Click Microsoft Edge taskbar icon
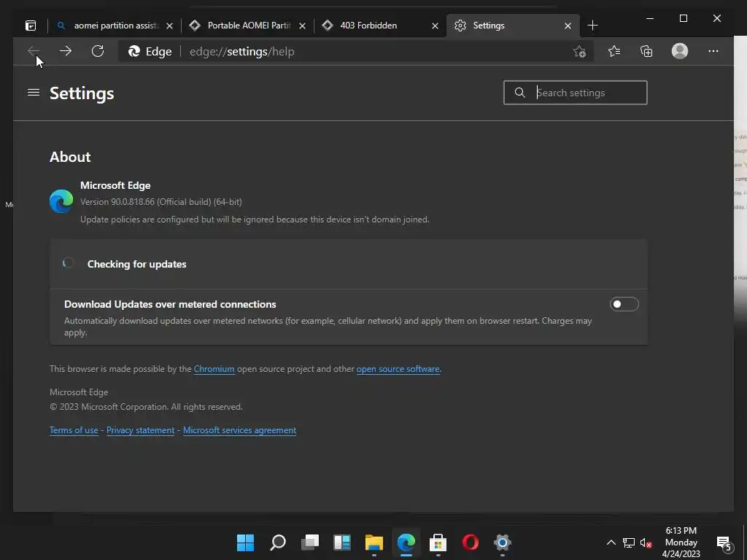The width and height of the screenshot is (747, 560). 406,542
